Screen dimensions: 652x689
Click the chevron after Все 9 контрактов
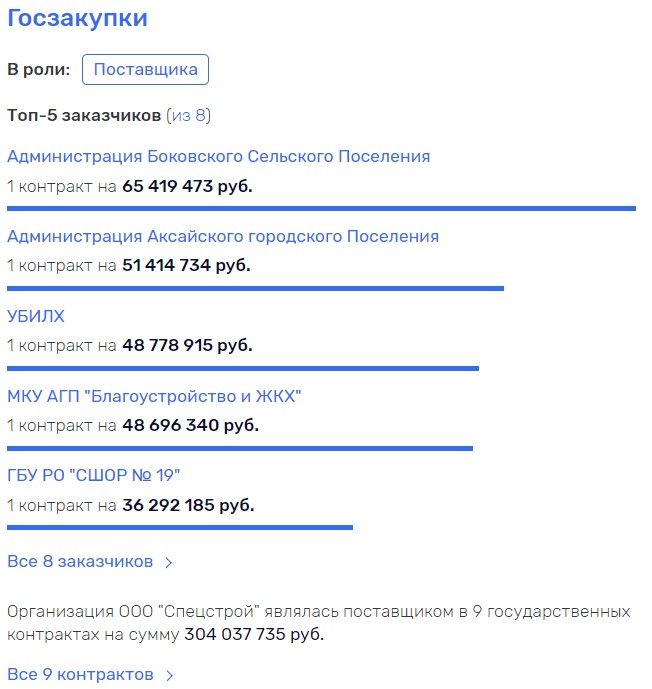coord(170,675)
